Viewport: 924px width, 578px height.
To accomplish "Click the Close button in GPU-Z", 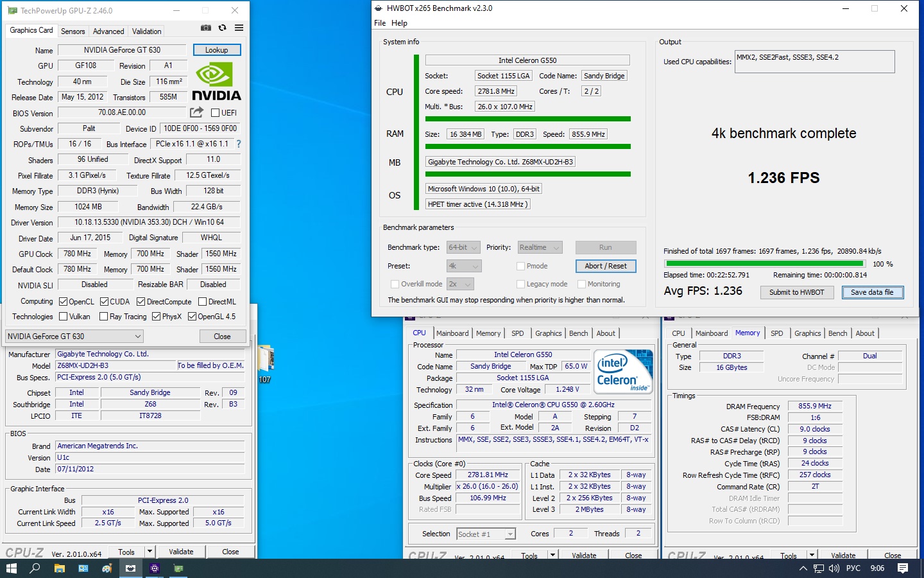I will coord(222,336).
